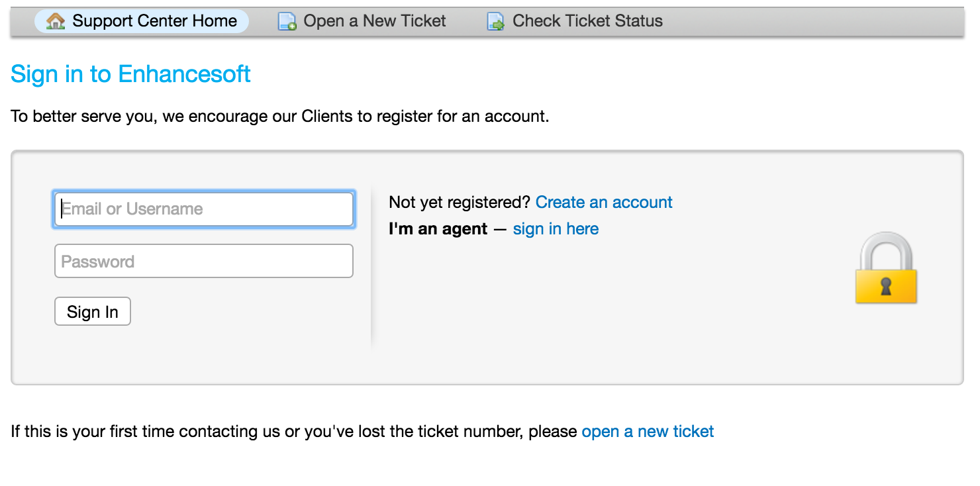Click the "To better serve you" sentence
Image resolution: width=980 pixels, height=486 pixels.
tap(279, 117)
